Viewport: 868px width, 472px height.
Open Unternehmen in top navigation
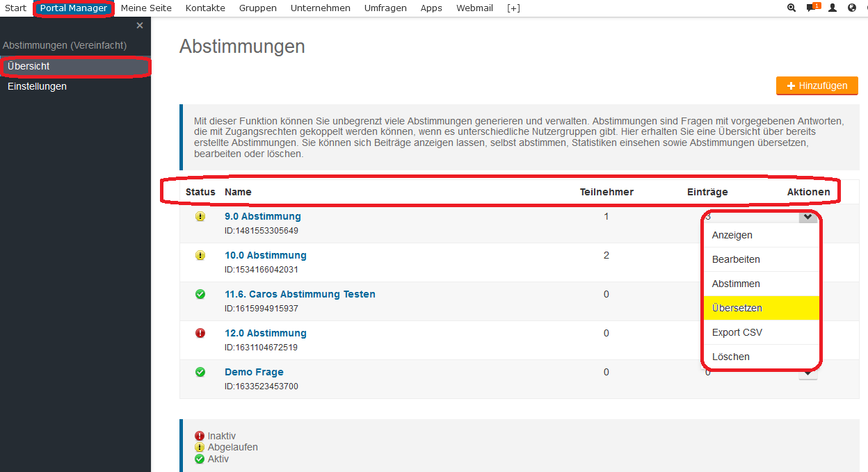click(321, 8)
